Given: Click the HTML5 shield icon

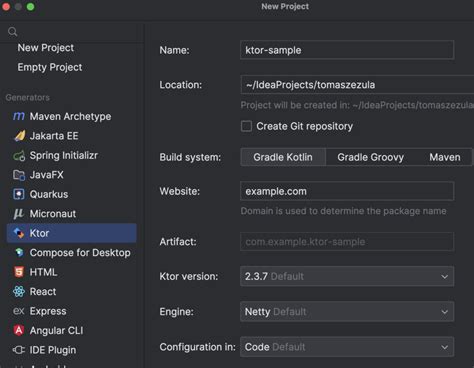Looking at the screenshot, I should pos(19,272).
